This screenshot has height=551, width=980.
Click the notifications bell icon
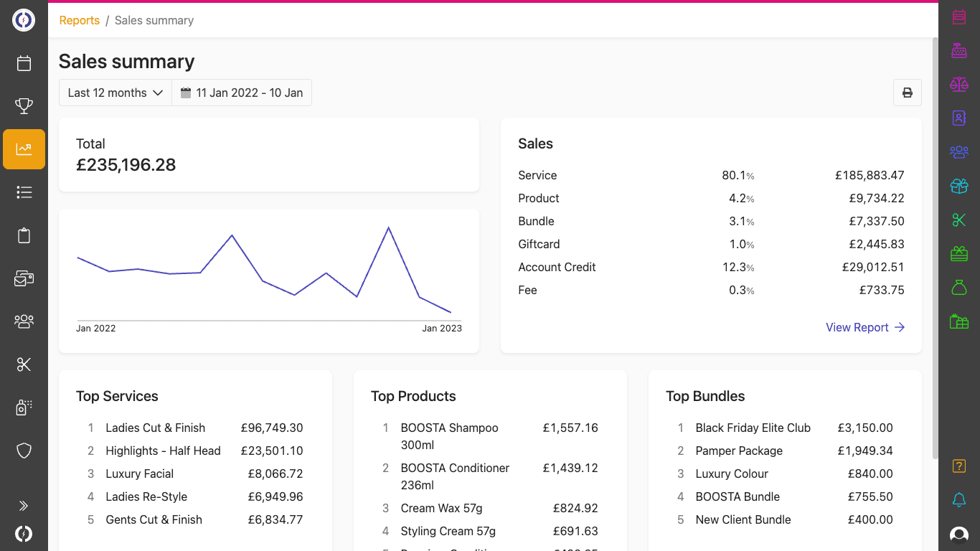coord(958,500)
